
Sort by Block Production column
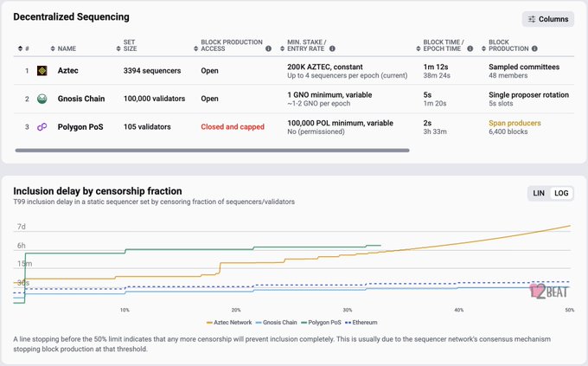click(x=483, y=48)
